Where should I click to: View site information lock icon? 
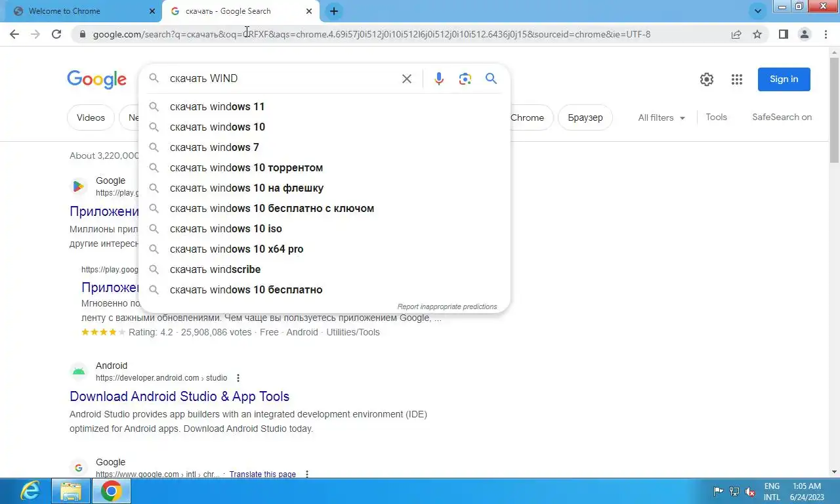[82, 34]
